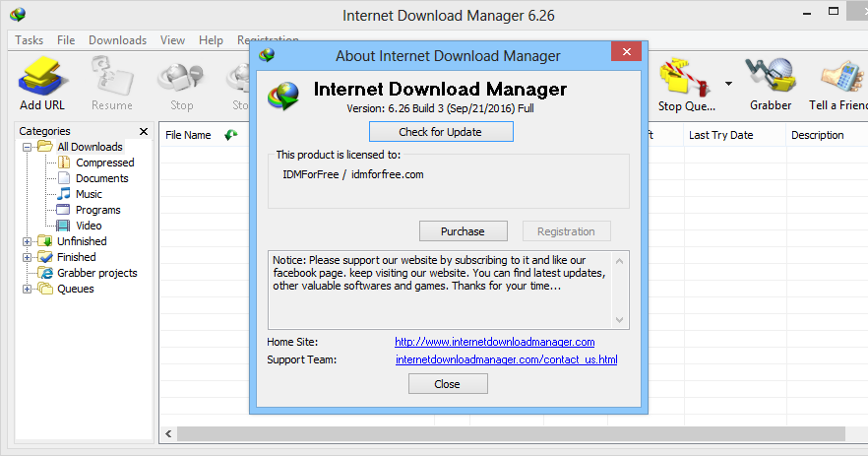Open the Stop Queue dropdown arrow

pyautogui.click(x=728, y=84)
